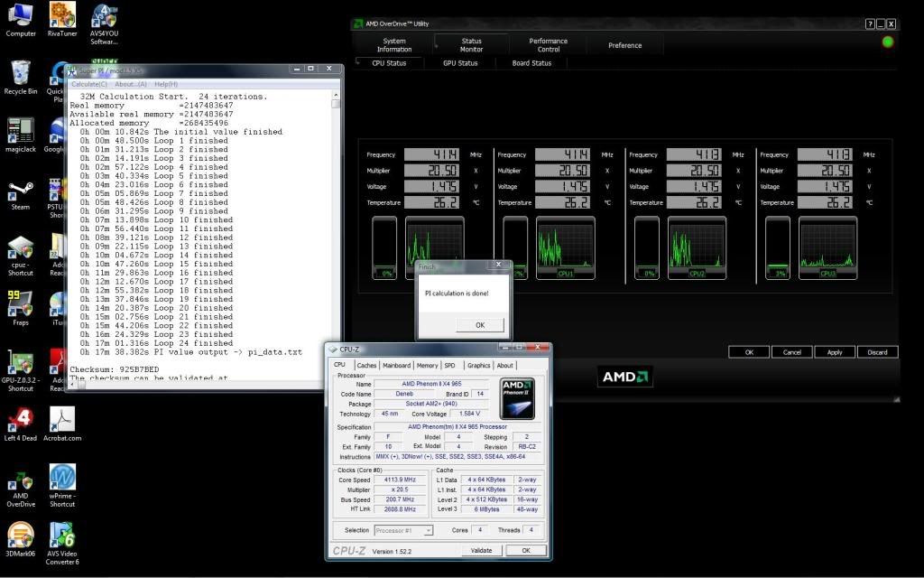Open the wPrime shortcut icon

click(62, 477)
